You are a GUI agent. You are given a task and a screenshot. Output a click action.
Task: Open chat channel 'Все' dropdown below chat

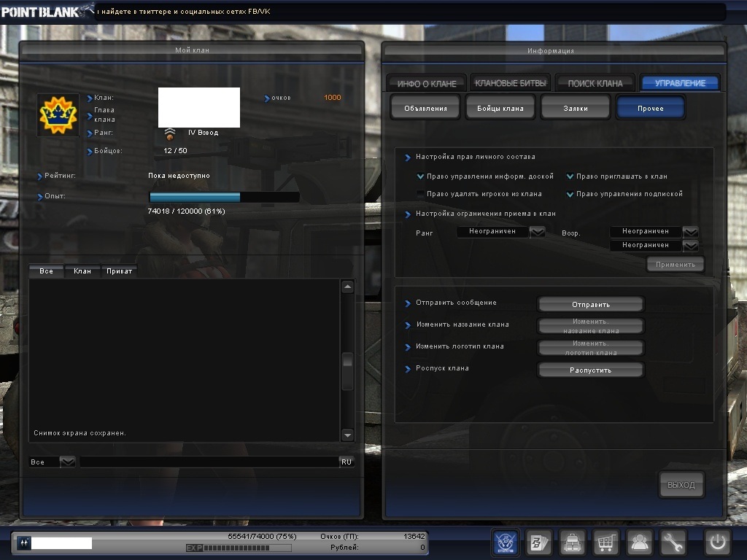67,462
